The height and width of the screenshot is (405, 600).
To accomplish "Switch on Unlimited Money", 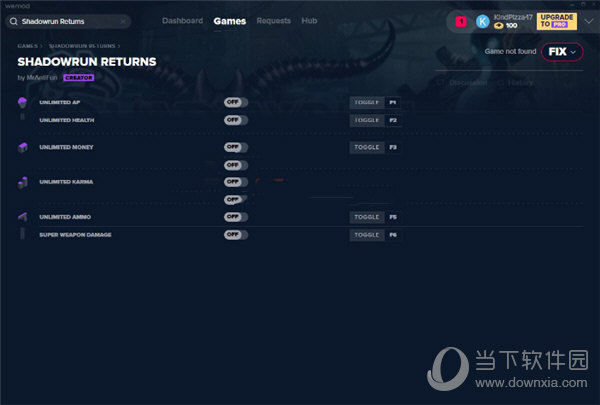I will (x=236, y=147).
